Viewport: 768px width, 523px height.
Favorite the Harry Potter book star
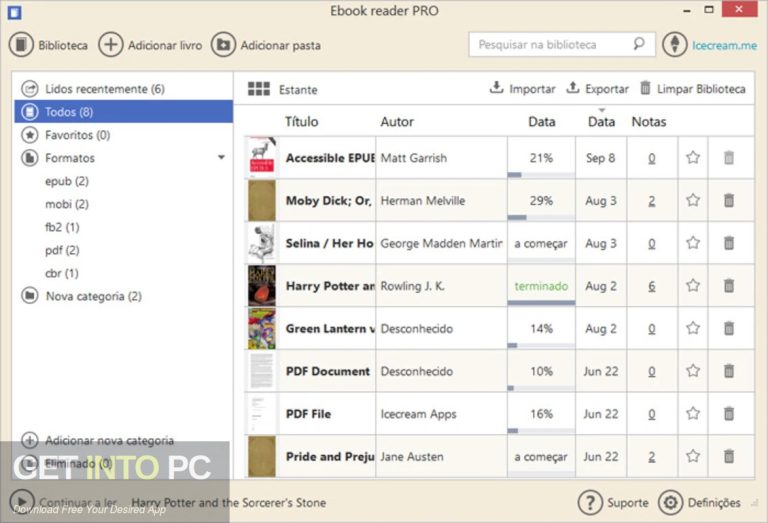click(693, 285)
